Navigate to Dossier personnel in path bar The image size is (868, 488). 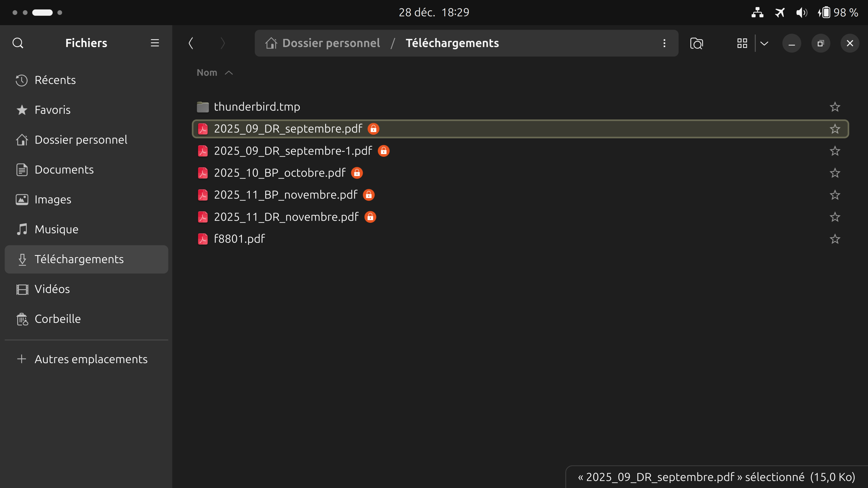pos(331,43)
